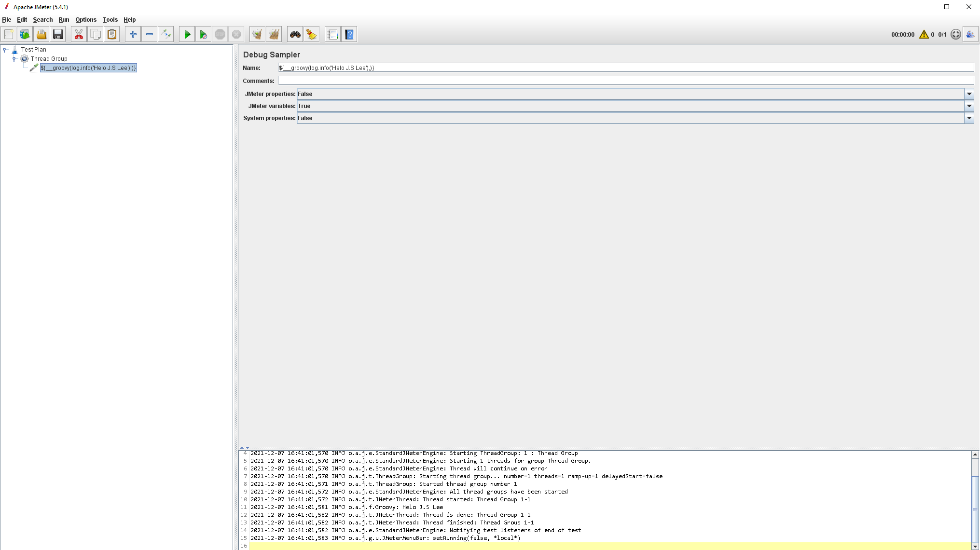Click the green Start test button

pos(187,34)
